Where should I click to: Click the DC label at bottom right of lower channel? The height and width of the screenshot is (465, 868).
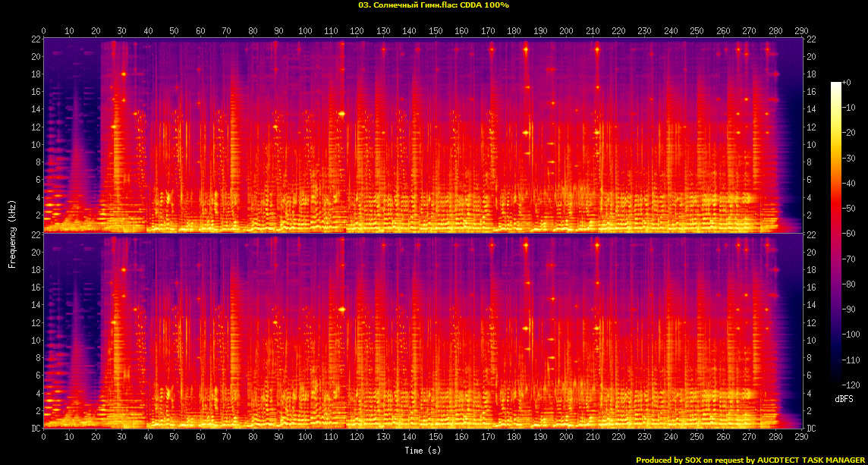813,429
